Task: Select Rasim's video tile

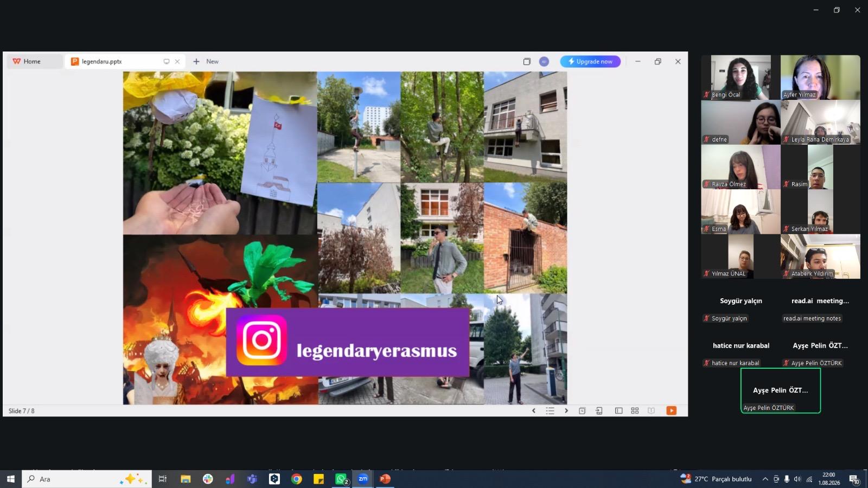Action: [x=820, y=167]
